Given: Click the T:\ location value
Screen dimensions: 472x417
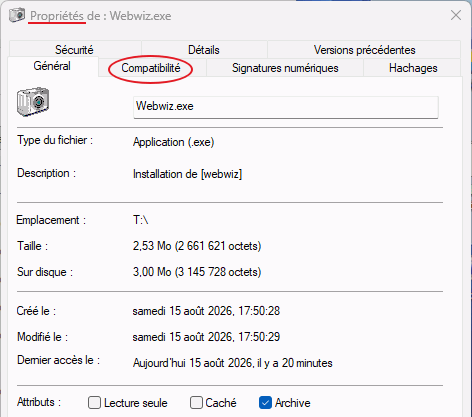Looking at the screenshot, I should [x=140, y=220].
